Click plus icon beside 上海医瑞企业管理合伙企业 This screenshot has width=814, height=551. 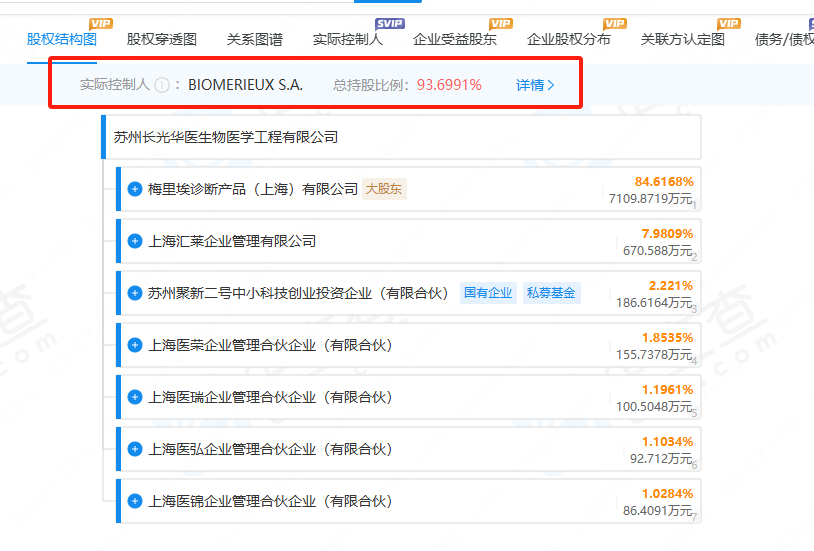click(135, 397)
